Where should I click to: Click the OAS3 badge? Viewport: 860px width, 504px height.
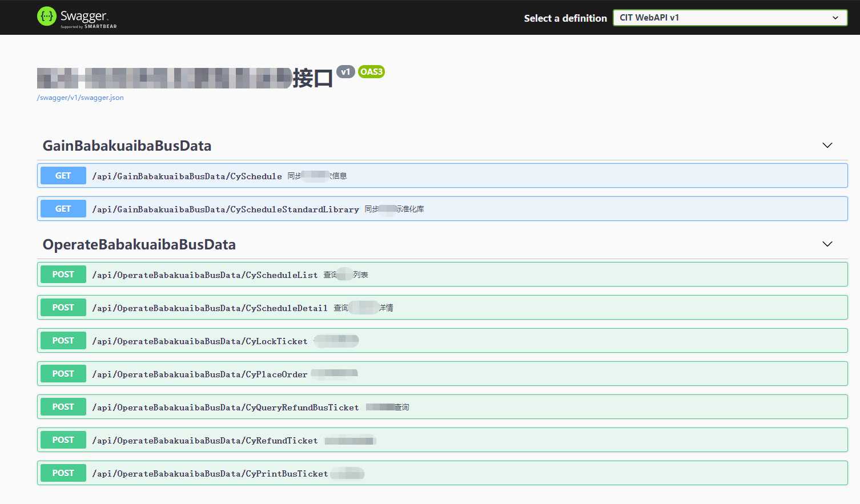click(371, 72)
